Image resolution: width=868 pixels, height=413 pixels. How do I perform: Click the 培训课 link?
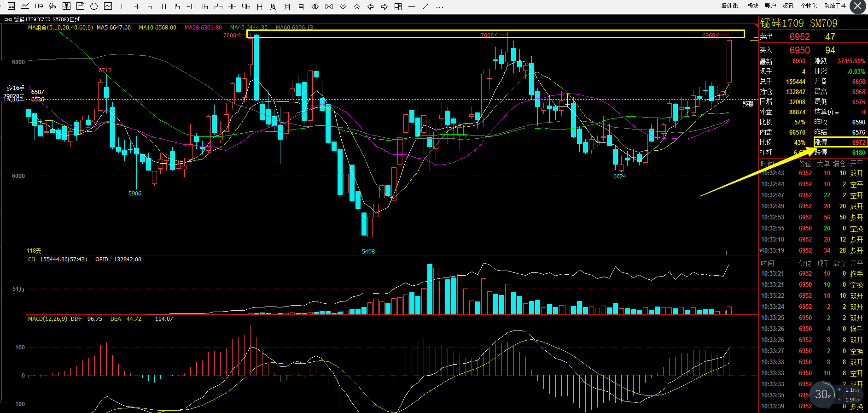click(x=729, y=6)
